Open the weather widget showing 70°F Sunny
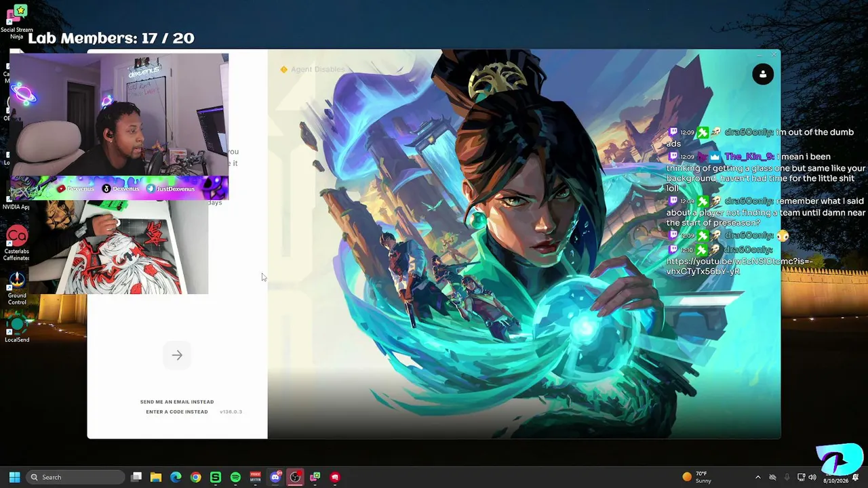868x488 pixels. pyautogui.click(x=697, y=477)
